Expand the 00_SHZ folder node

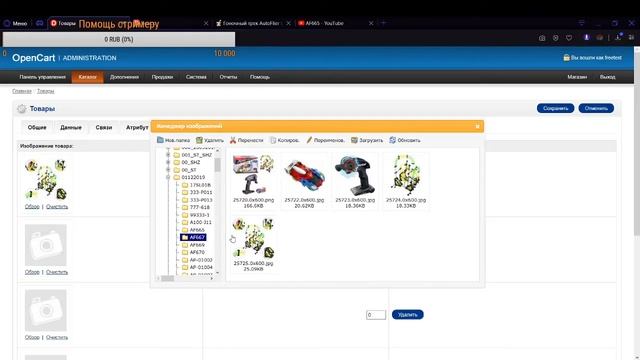click(x=168, y=162)
